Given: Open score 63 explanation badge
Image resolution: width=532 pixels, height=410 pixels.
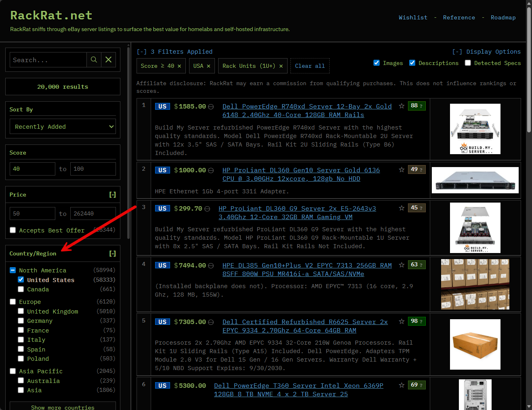Looking at the screenshot, I should tap(416, 265).
